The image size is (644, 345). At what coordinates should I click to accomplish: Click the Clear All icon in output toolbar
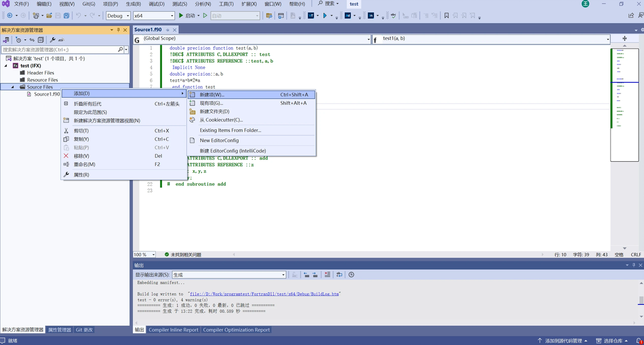click(x=327, y=275)
